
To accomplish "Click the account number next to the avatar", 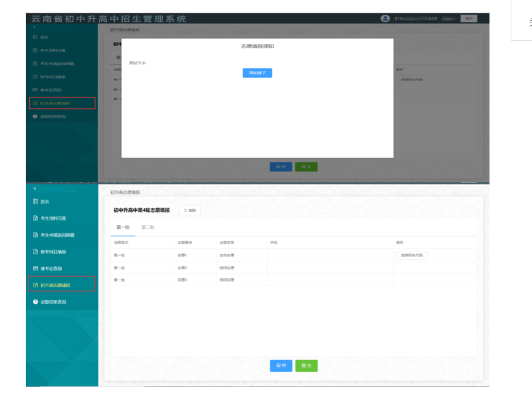I will pyautogui.click(x=415, y=19).
